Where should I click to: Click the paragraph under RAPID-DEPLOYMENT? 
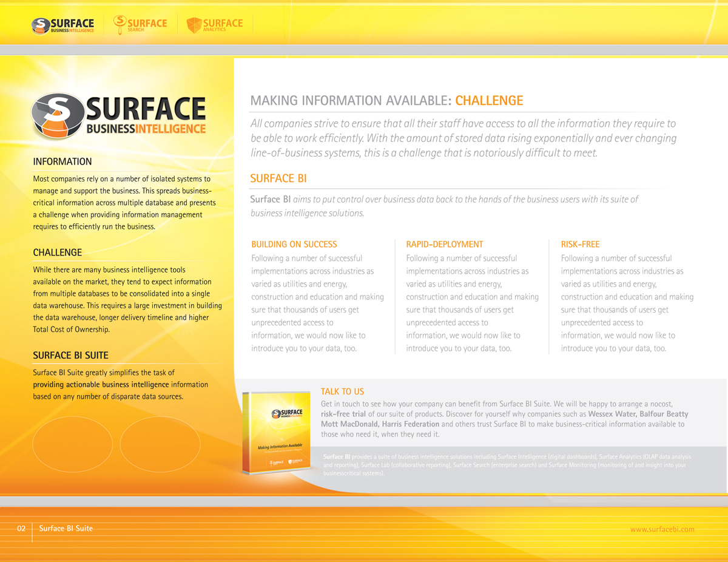(472, 303)
